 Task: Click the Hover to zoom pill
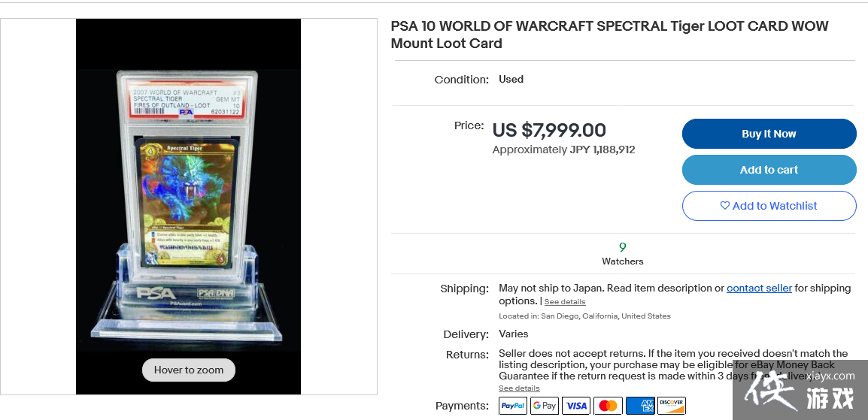tap(189, 370)
